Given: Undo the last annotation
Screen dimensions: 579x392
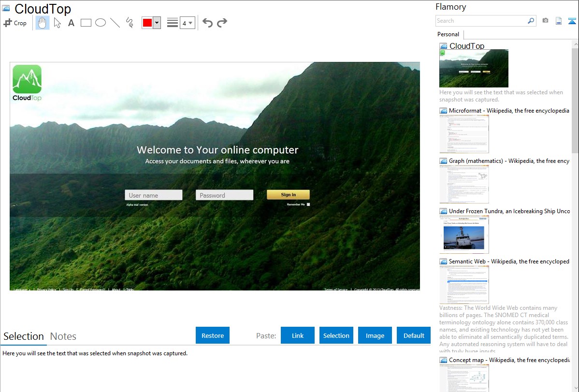Looking at the screenshot, I should coord(207,23).
